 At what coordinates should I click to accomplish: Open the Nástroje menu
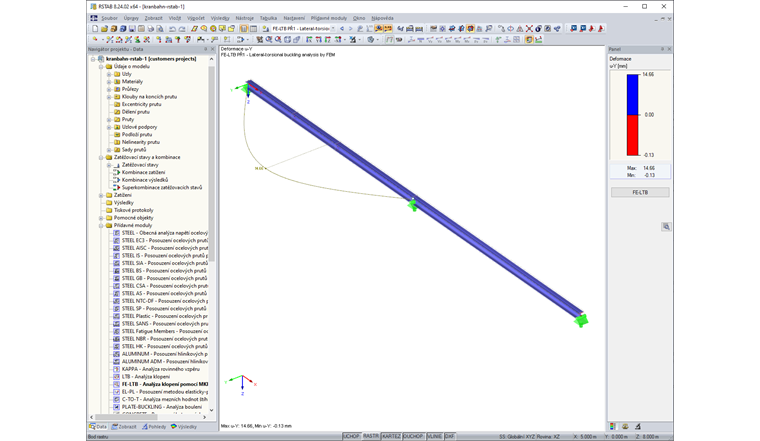244,18
